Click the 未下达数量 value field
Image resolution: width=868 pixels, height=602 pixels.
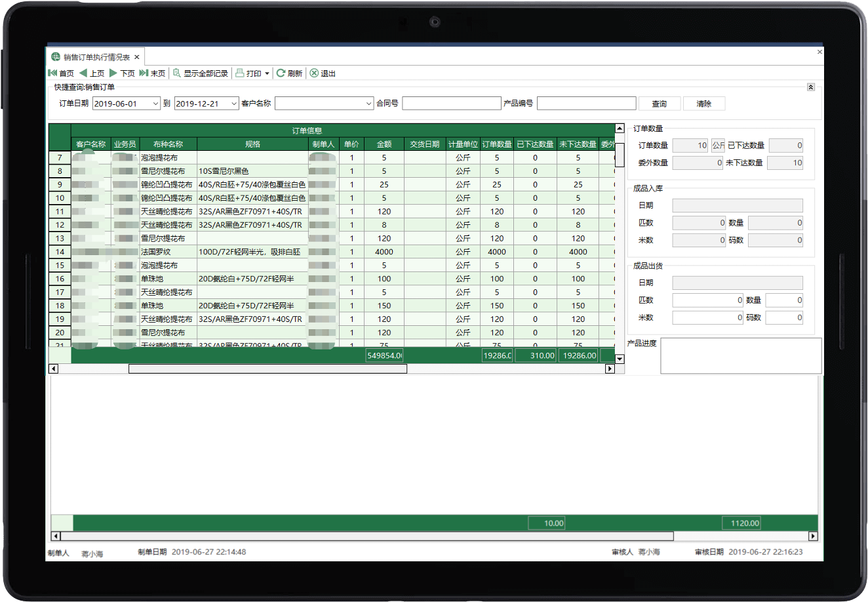click(x=785, y=163)
